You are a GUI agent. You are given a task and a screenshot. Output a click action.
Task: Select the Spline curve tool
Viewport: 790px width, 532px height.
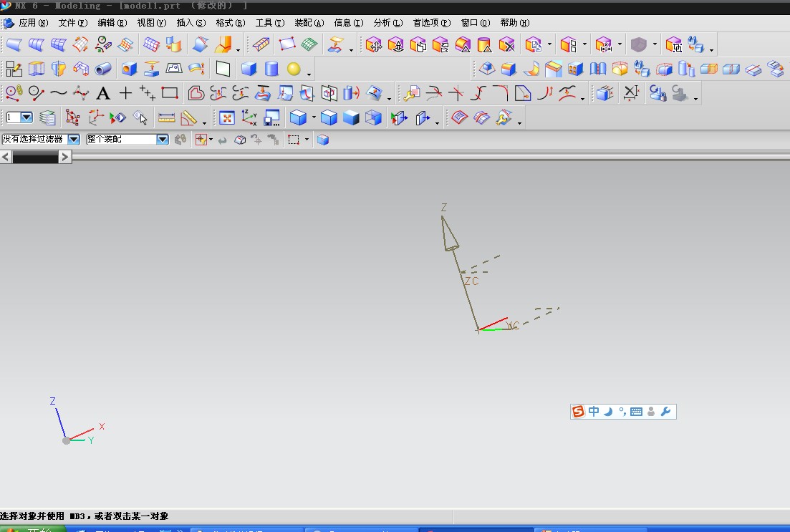point(59,93)
